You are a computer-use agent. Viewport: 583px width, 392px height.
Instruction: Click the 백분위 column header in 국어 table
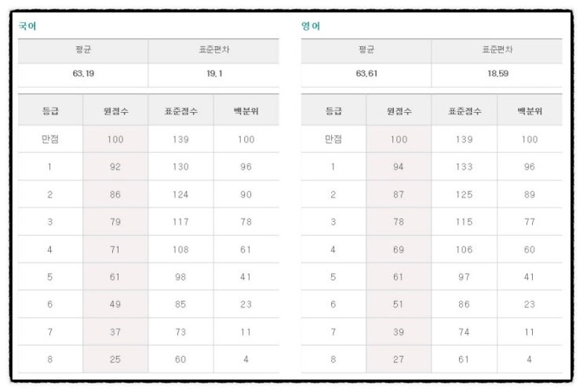tap(246, 111)
